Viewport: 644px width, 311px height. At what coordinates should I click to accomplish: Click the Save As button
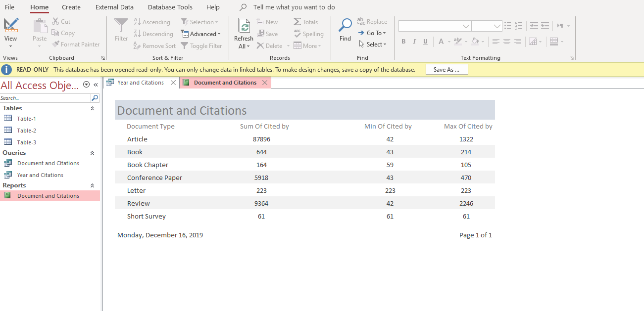tap(446, 70)
